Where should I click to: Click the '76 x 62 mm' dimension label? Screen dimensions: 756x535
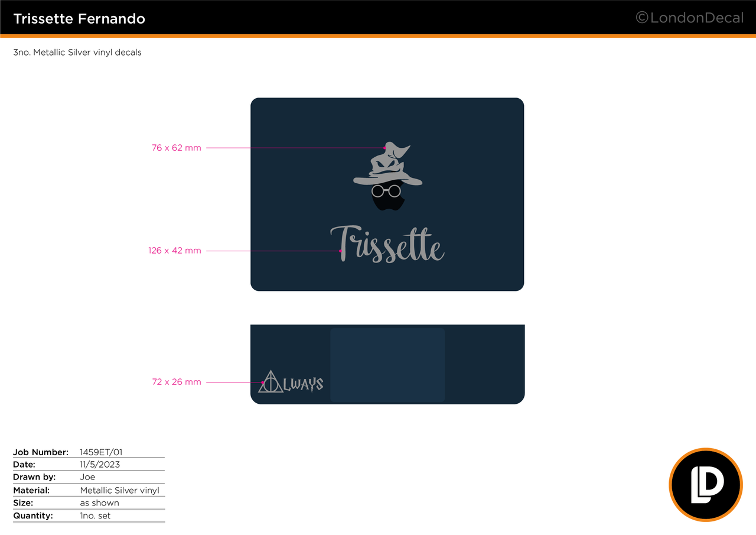pyautogui.click(x=177, y=148)
